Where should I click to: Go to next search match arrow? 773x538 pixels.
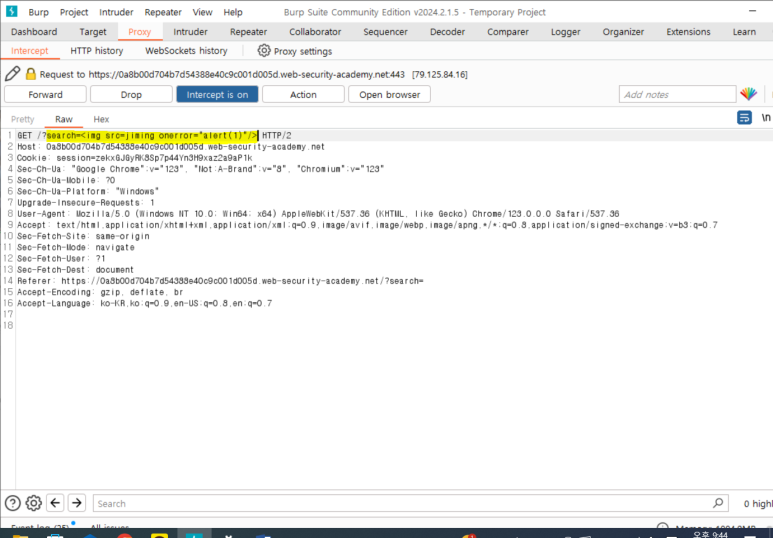click(76, 503)
